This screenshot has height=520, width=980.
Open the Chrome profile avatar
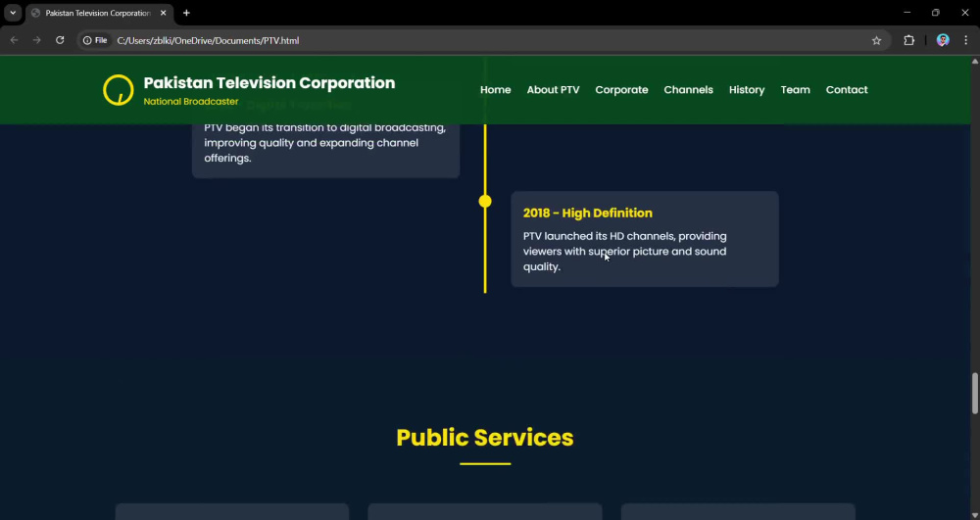(943, 40)
